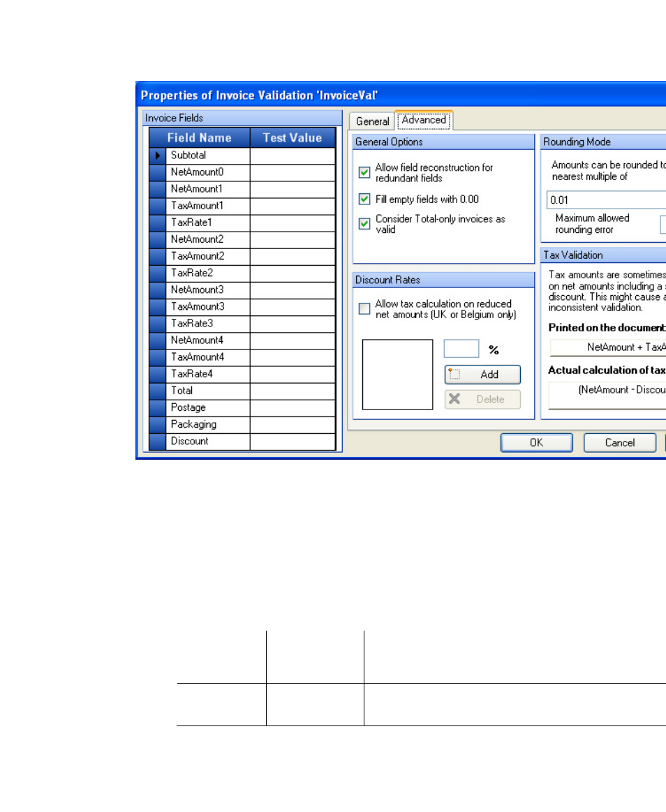Click the discount rate percent input field
Image resolution: width=666 pixels, height=812 pixels.
(x=461, y=349)
